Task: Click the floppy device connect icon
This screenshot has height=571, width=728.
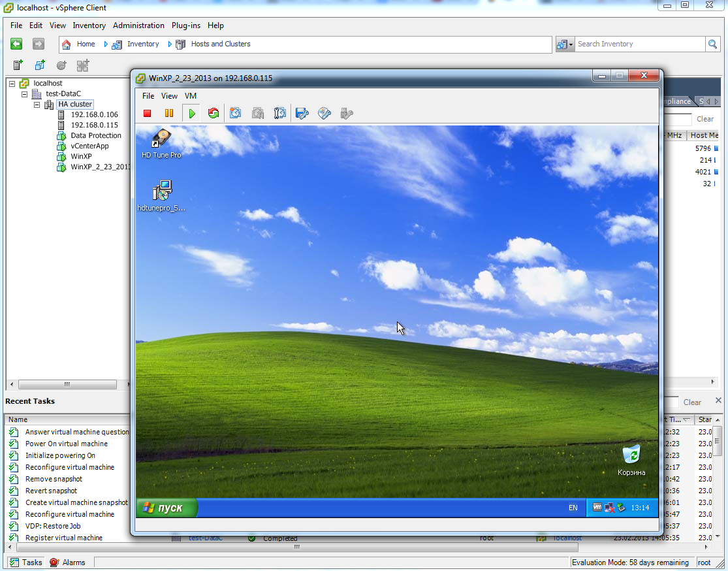Action: pos(302,114)
